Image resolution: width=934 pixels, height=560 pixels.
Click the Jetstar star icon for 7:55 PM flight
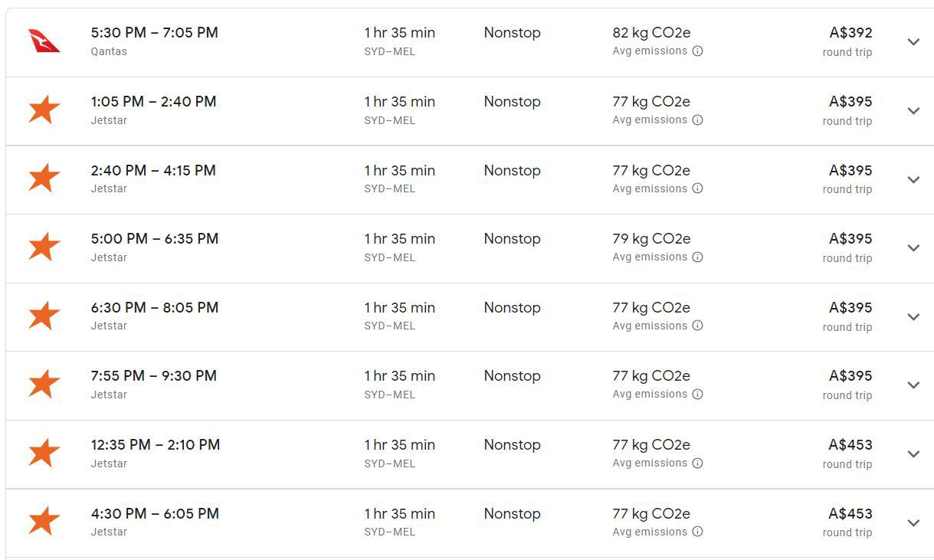pyautogui.click(x=44, y=385)
